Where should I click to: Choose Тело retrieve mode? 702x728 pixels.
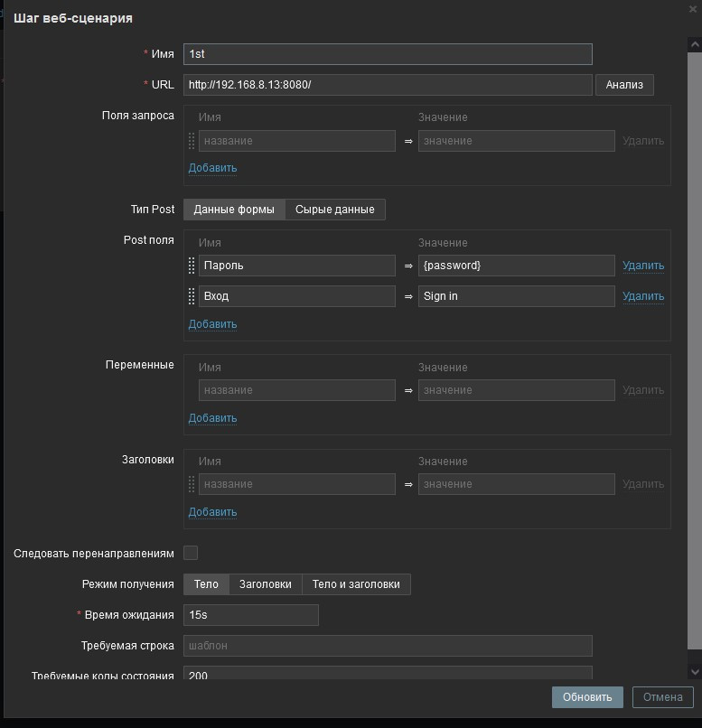click(x=206, y=584)
